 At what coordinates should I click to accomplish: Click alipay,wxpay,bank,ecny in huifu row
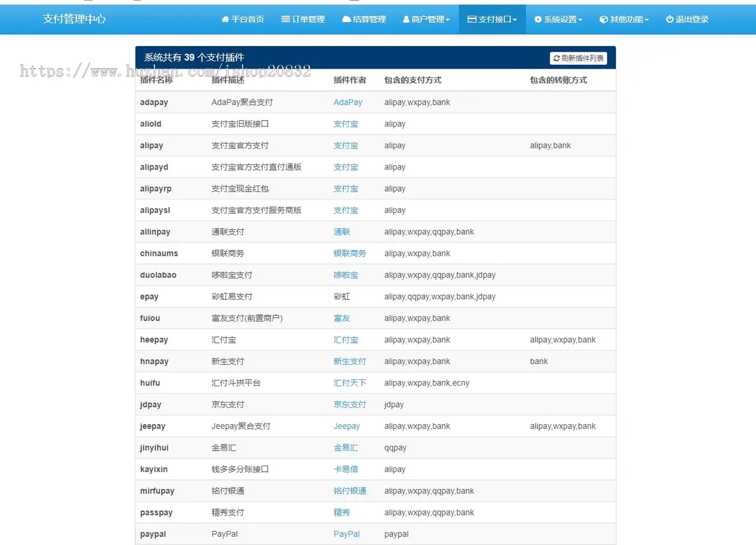tap(427, 382)
